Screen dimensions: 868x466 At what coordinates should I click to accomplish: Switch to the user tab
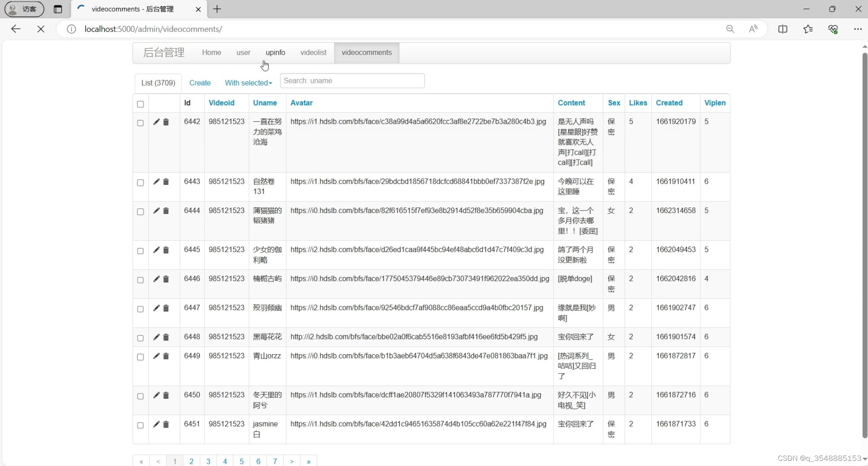coord(243,52)
